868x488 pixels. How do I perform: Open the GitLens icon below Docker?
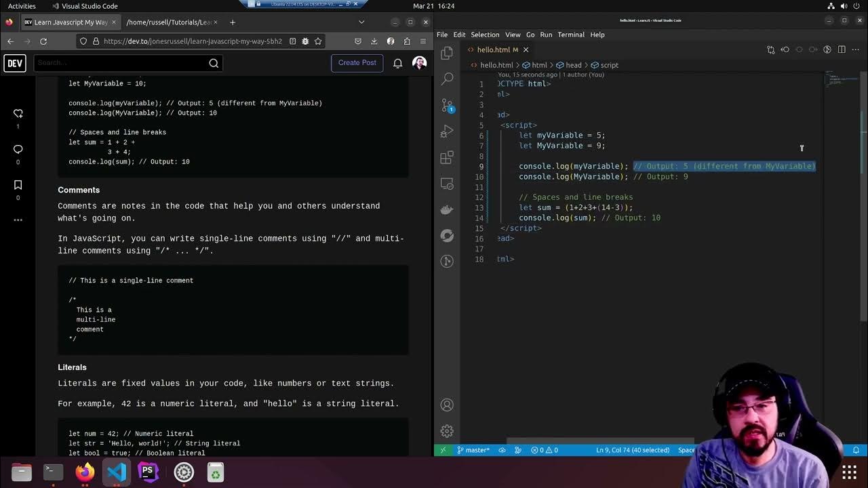click(447, 235)
